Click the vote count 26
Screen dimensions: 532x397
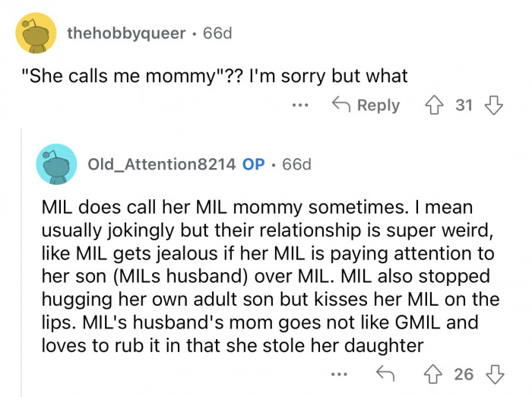(464, 373)
